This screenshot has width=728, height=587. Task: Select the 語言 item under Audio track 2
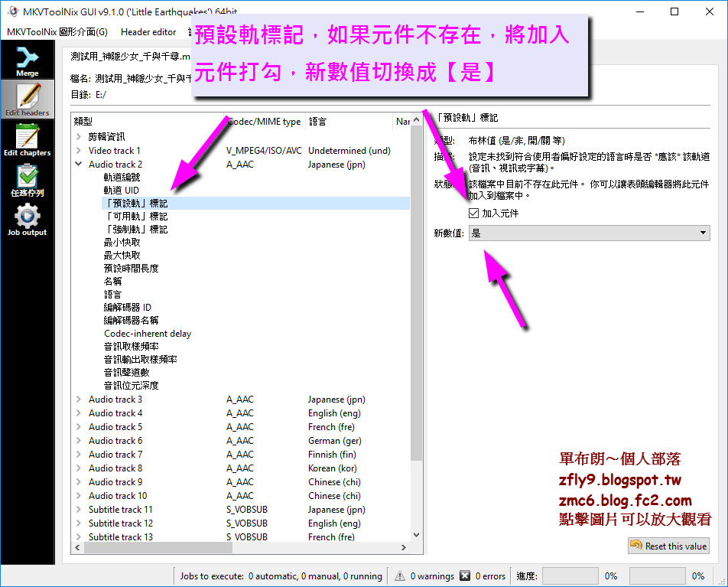pos(112,294)
